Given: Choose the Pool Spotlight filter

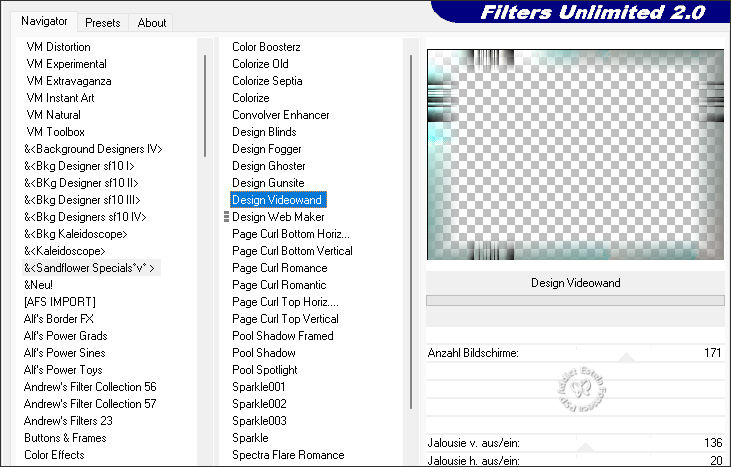Looking at the screenshot, I should click(265, 370).
